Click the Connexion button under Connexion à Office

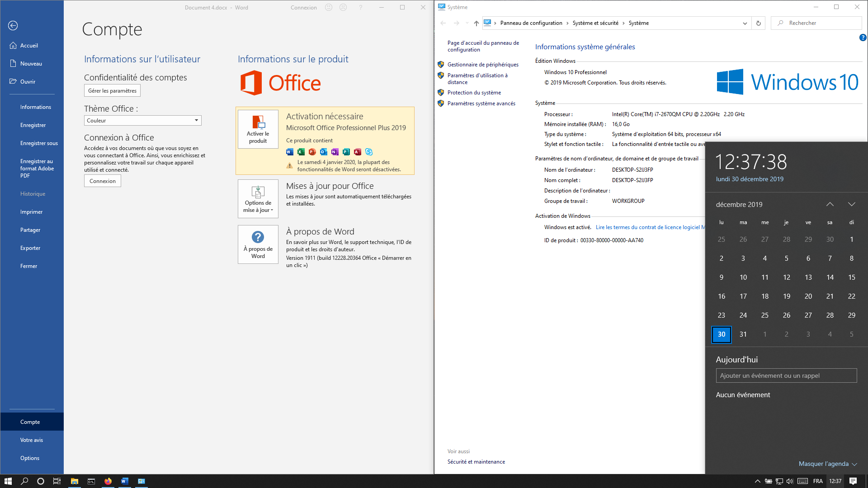click(103, 181)
